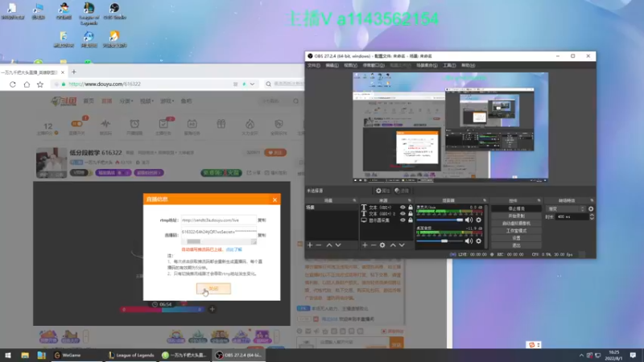Click the rtmp address field in dialog
This screenshot has width=644, height=362.
point(218,220)
